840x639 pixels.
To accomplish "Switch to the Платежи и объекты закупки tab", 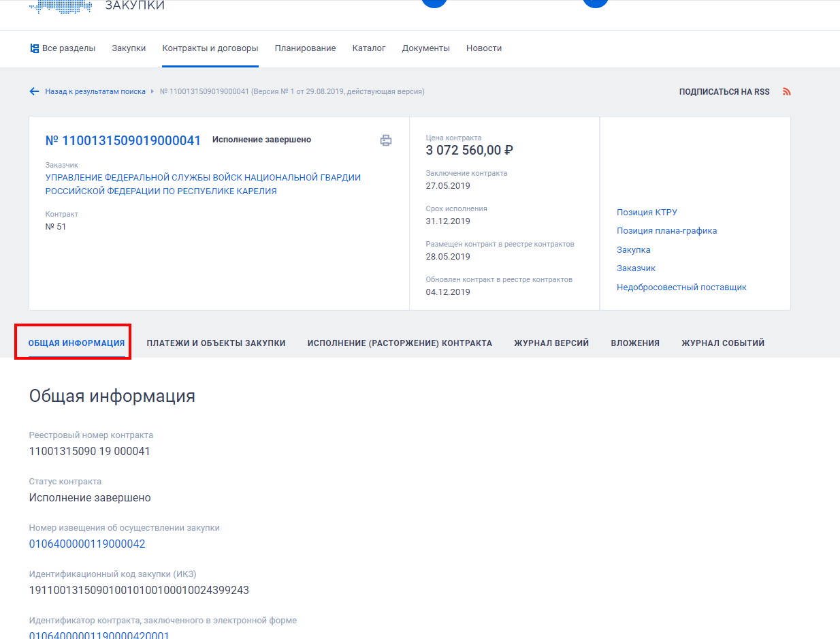I will point(216,343).
